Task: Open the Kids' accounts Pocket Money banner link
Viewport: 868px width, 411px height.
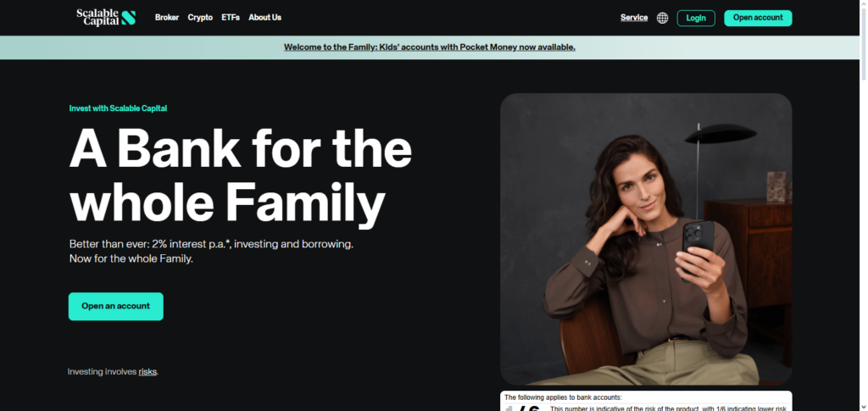Action: pyautogui.click(x=430, y=47)
